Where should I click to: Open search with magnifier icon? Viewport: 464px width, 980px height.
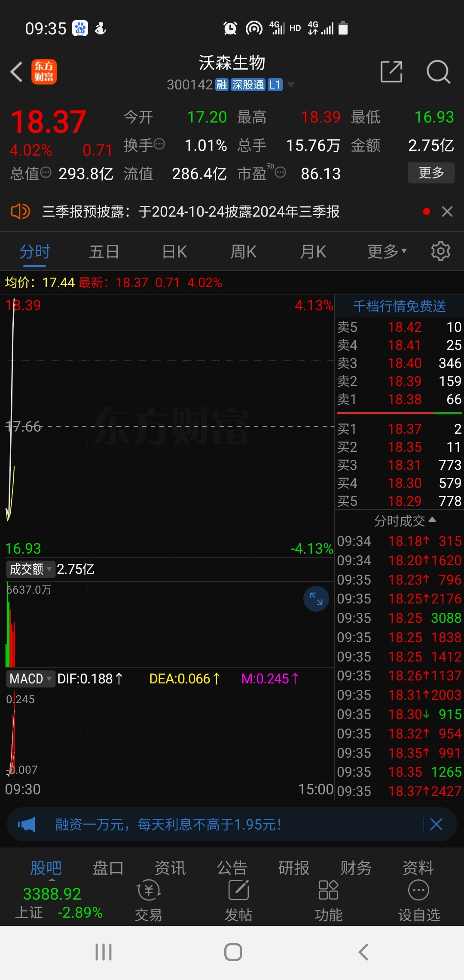(438, 71)
